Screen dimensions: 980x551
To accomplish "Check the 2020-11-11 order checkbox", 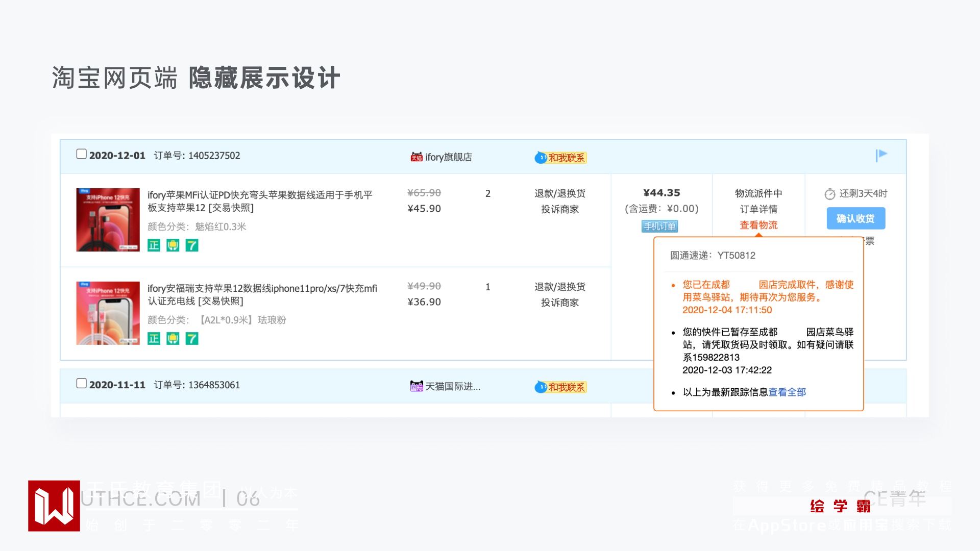I will tap(81, 383).
